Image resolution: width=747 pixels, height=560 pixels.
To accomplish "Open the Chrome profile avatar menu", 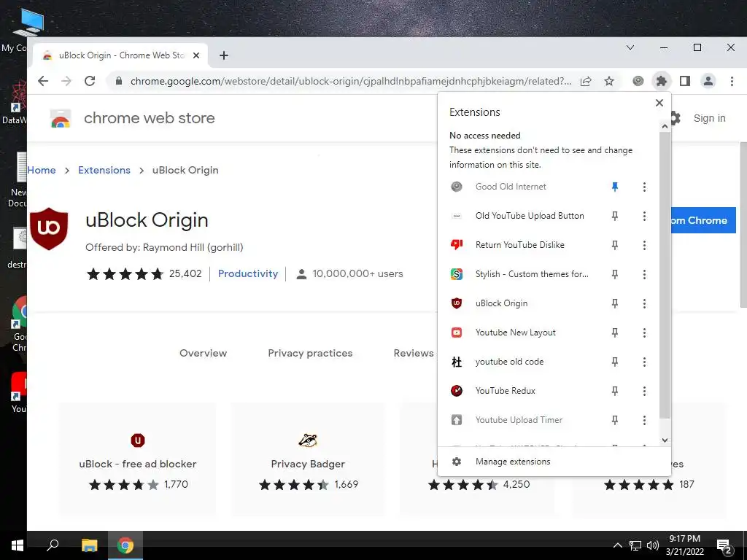I will coord(708,81).
